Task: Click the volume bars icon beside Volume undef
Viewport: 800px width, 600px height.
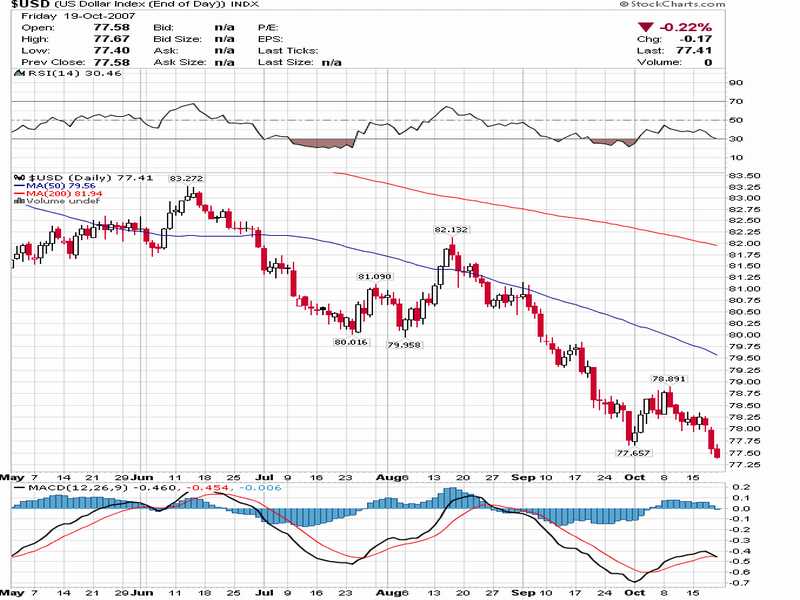Action: (x=20, y=201)
